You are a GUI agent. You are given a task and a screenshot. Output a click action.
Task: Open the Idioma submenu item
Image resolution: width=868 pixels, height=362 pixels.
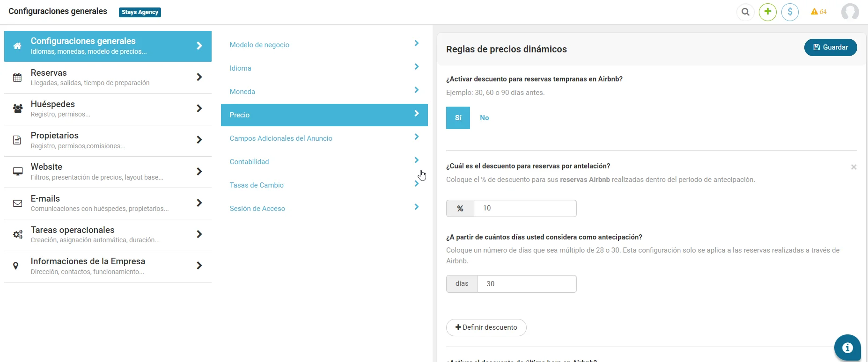pos(324,68)
